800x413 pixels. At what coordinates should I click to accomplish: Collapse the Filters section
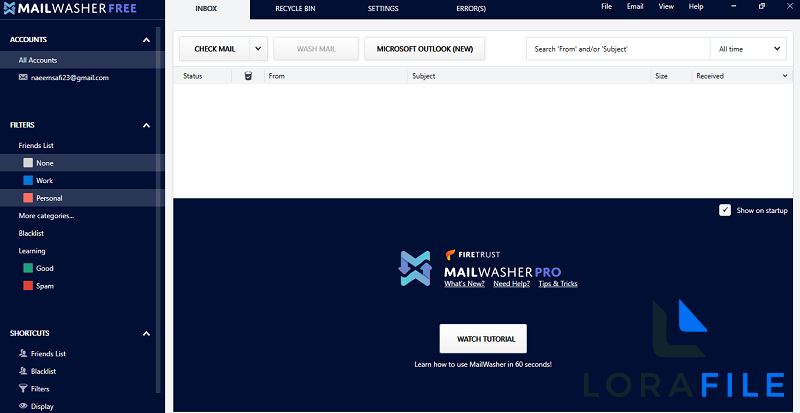coord(146,125)
